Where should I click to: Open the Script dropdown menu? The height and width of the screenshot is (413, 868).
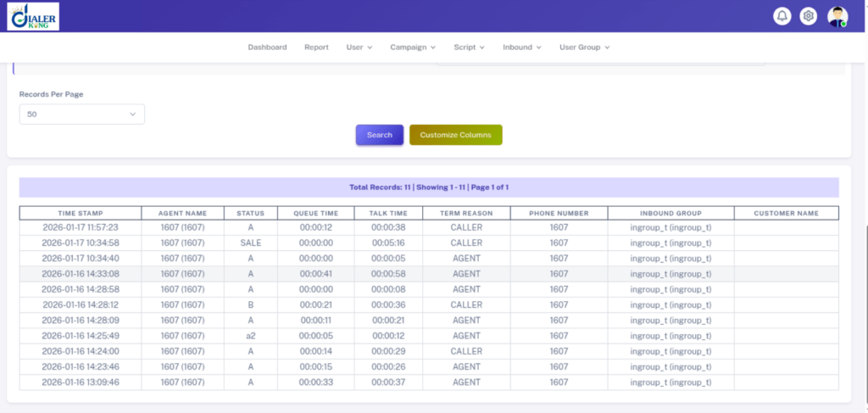pyautogui.click(x=469, y=47)
